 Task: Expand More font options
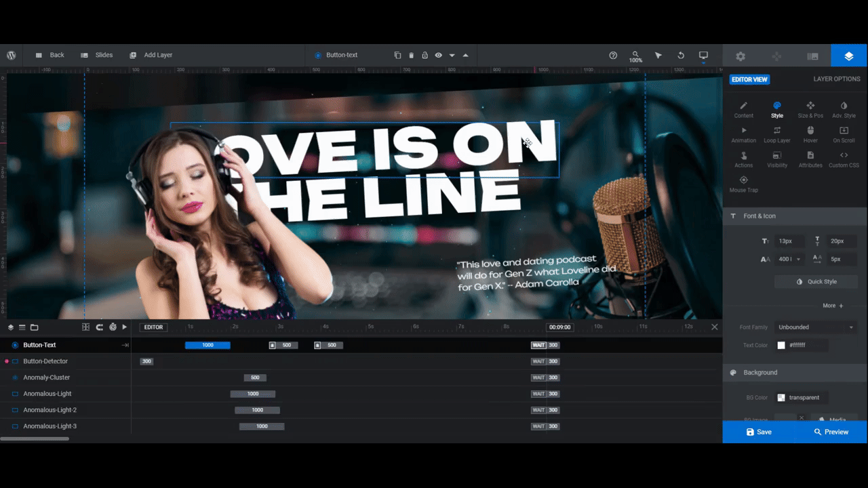(x=833, y=306)
